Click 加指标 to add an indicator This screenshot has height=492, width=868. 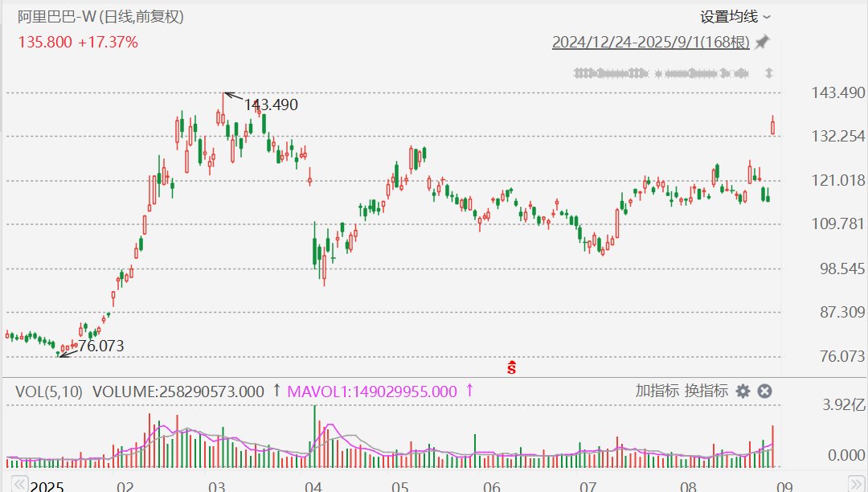[657, 391]
